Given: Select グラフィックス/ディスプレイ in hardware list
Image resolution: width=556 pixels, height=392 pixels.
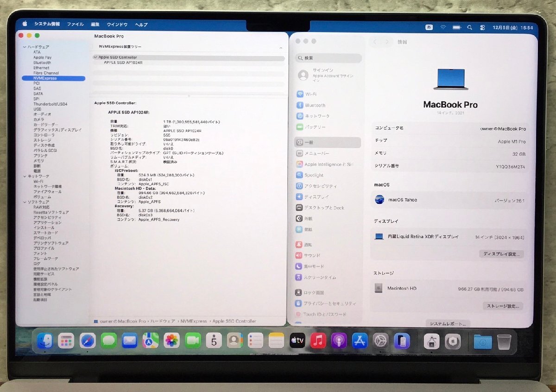Looking at the screenshot, I should point(57,130).
